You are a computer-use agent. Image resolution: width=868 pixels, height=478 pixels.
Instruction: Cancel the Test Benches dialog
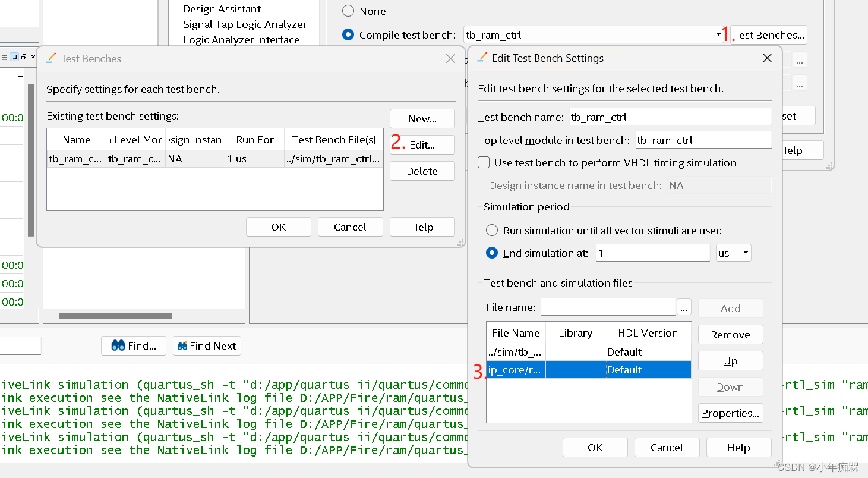[350, 227]
